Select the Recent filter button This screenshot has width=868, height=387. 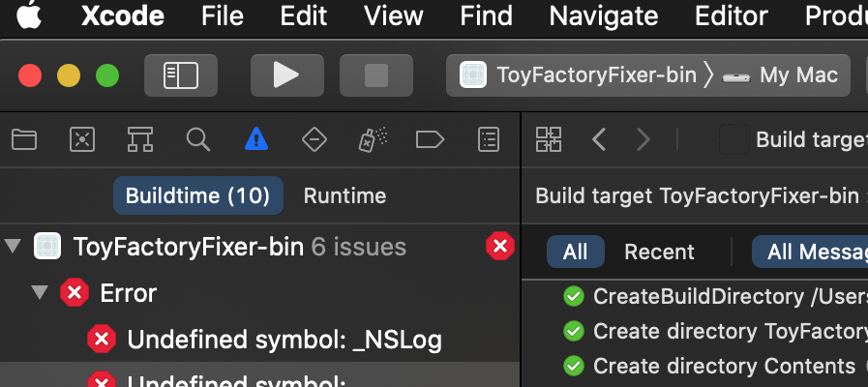(659, 252)
